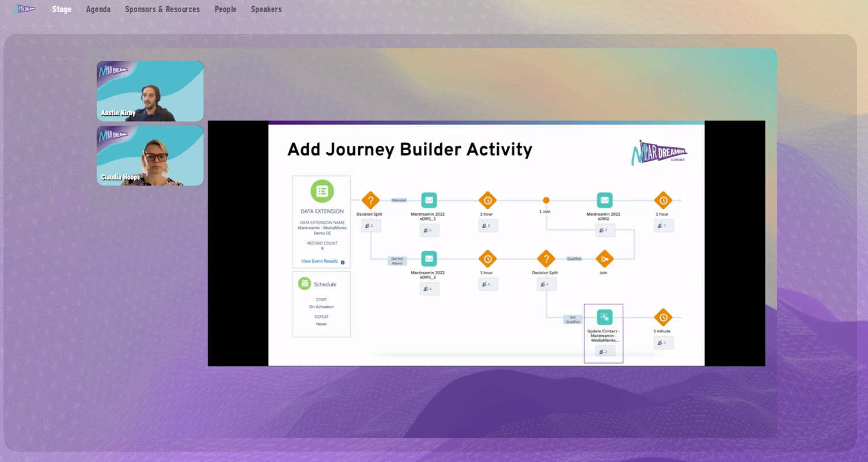868x462 pixels.
Task: Click the 1 minute wait icon
Action: [x=664, y=317]
